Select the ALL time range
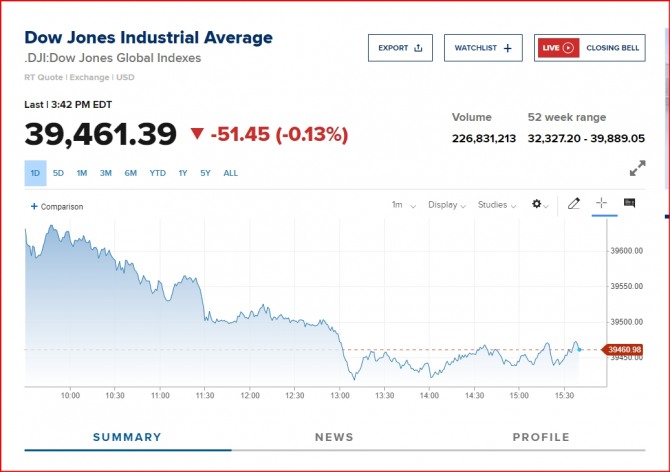Screen dimensions: 670x472 coord(230,173)
